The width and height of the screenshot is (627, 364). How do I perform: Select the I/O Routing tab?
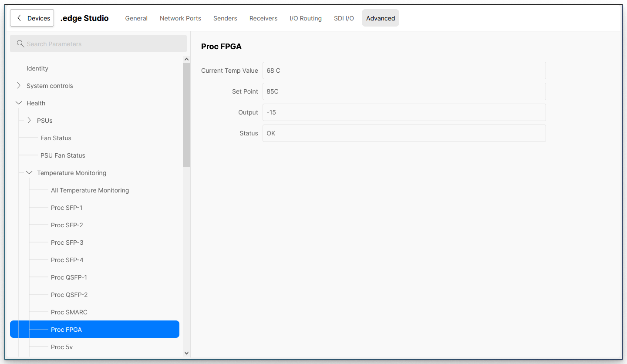click(306, 18)
